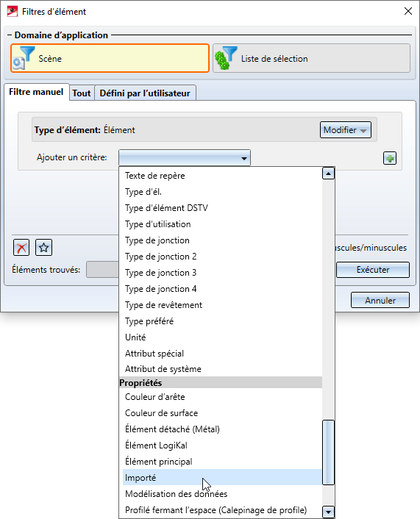Click the green plus add-criterion icon
The width and height of the screenshot is (420, 519).
coord(390,158)
